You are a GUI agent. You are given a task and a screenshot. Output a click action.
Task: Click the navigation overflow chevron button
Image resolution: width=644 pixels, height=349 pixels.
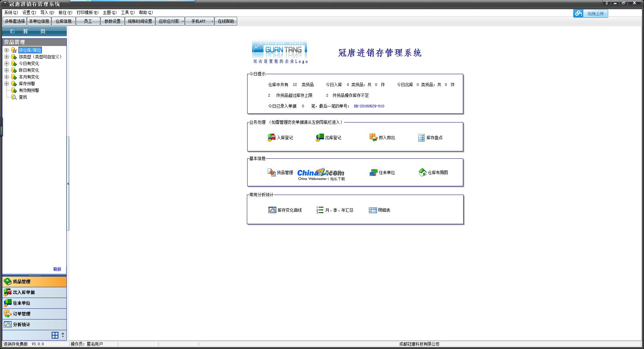(x=63, y=335)
